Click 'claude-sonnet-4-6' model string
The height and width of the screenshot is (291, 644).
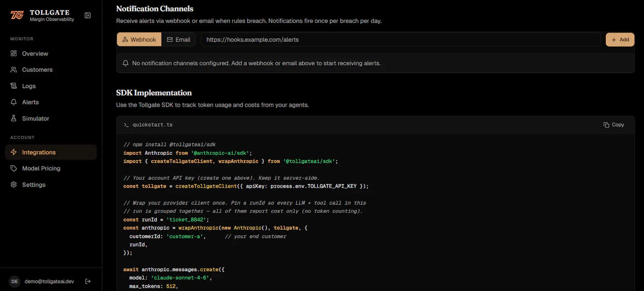tap(180, 278)
